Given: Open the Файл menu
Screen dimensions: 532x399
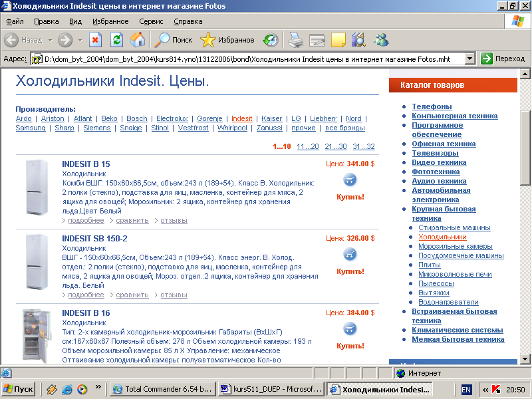Looking at the screenshot, I should pyautogui.click(x=15, y=21).
